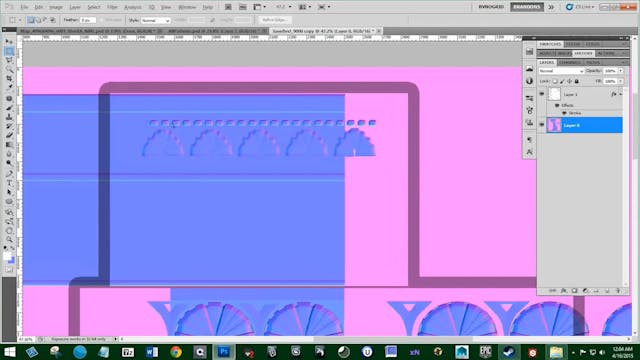
Task: Select the Move tool
Action: (9, 42)
